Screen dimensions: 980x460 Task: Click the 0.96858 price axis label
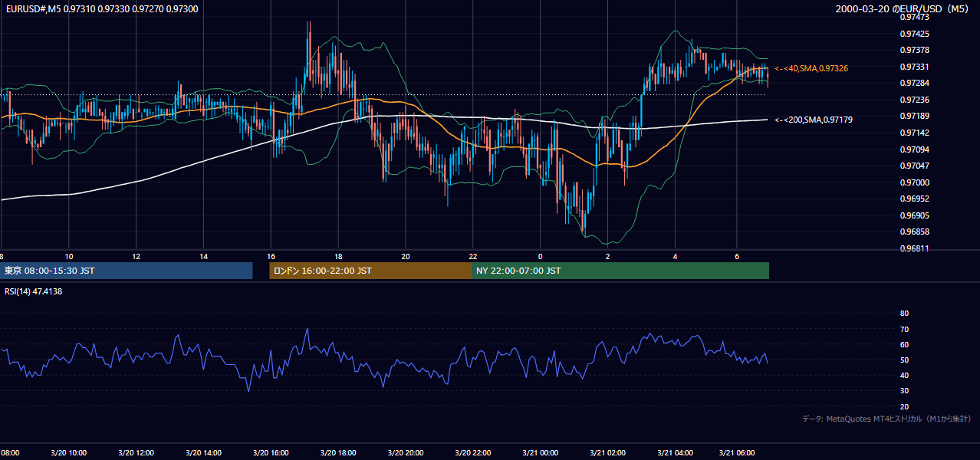point(915,232)
